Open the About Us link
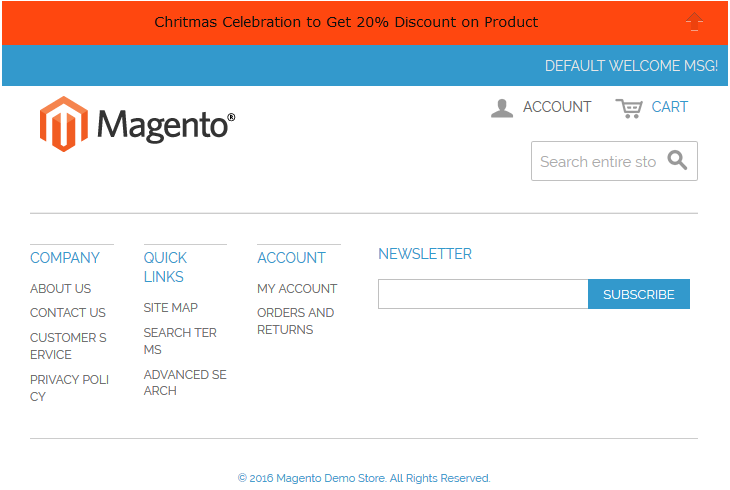This screenshot has width=730, height=490. point(60,288)
